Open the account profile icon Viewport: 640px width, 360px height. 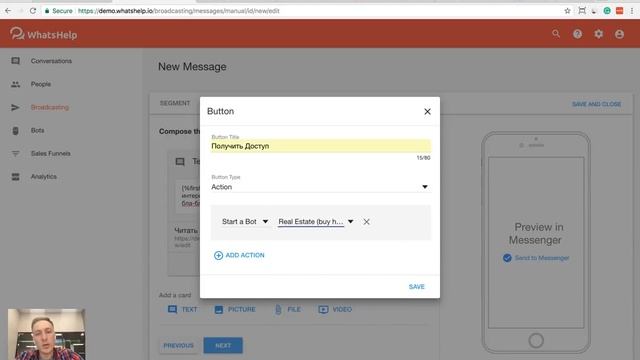point(619,34)
